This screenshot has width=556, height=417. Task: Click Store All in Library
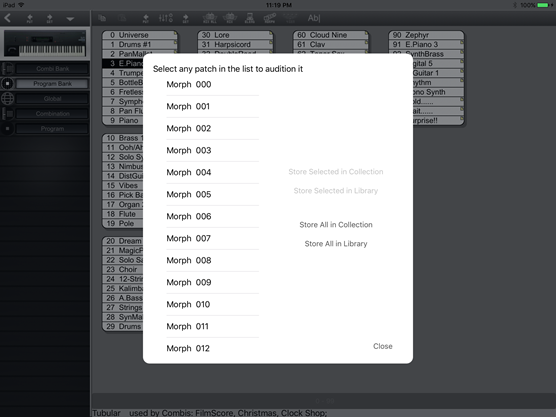click(336, 244)
